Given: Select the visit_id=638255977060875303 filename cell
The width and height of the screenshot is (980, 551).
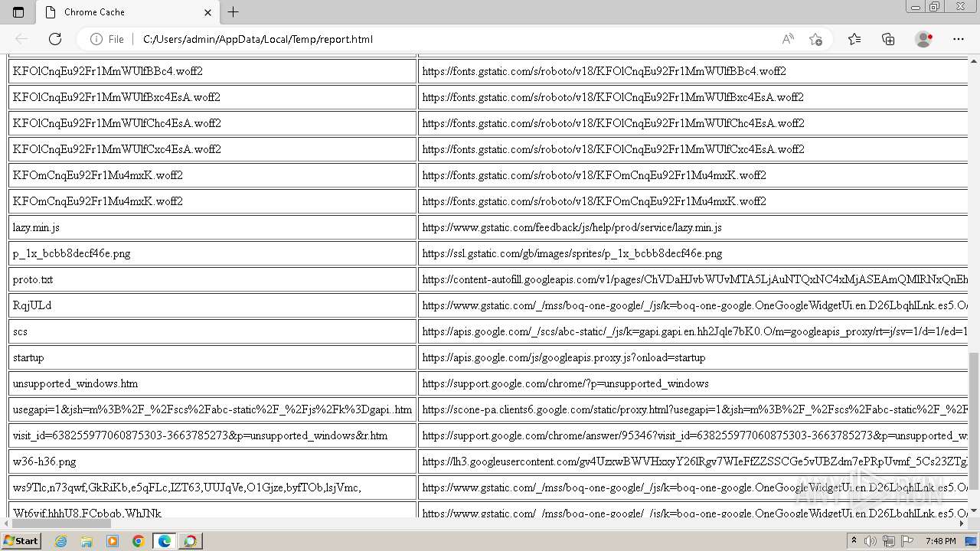Looking at the screenshot, I should [212, 435].
